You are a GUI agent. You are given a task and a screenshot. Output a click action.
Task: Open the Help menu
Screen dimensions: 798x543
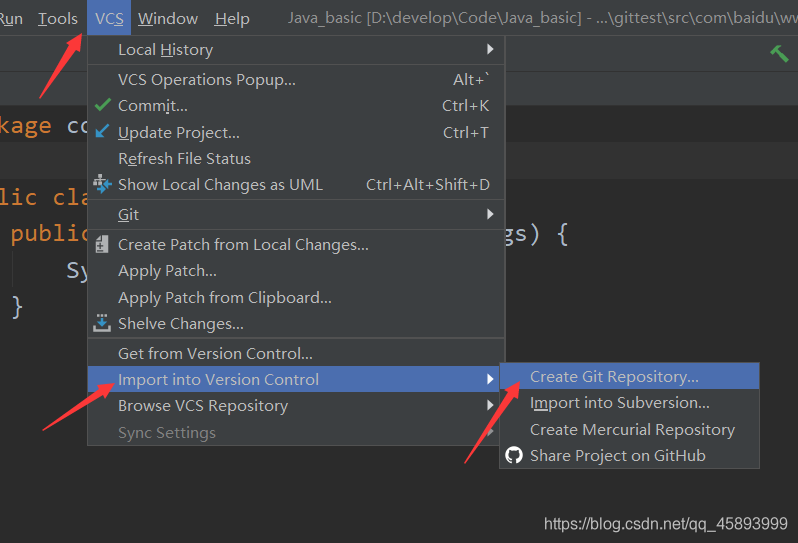232,19
